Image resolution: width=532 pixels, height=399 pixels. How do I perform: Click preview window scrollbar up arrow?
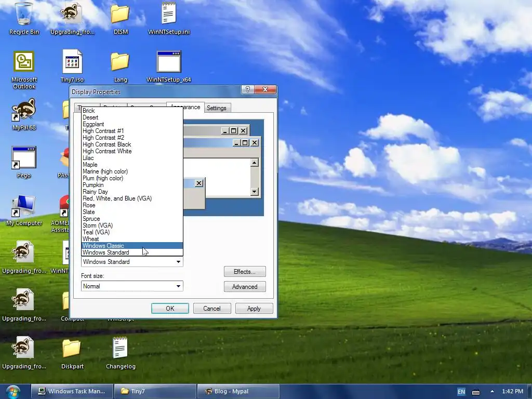coord(255,163)
